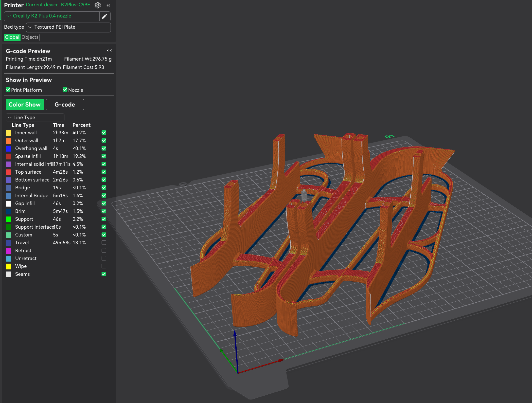Screen dimensions: 532x403
Task: Enable Travel moves visibility
Action: [x=104, y=243]
